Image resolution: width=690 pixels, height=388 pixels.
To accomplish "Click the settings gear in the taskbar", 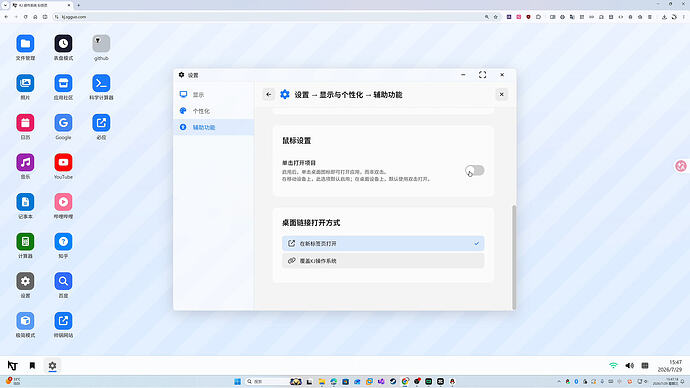I will [x=52, y=366].
